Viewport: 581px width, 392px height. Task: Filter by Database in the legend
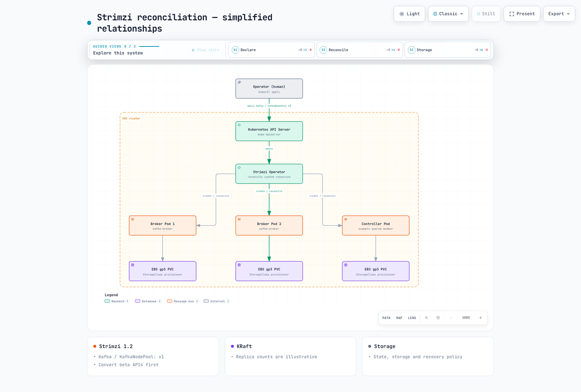[x=148, y=301]
